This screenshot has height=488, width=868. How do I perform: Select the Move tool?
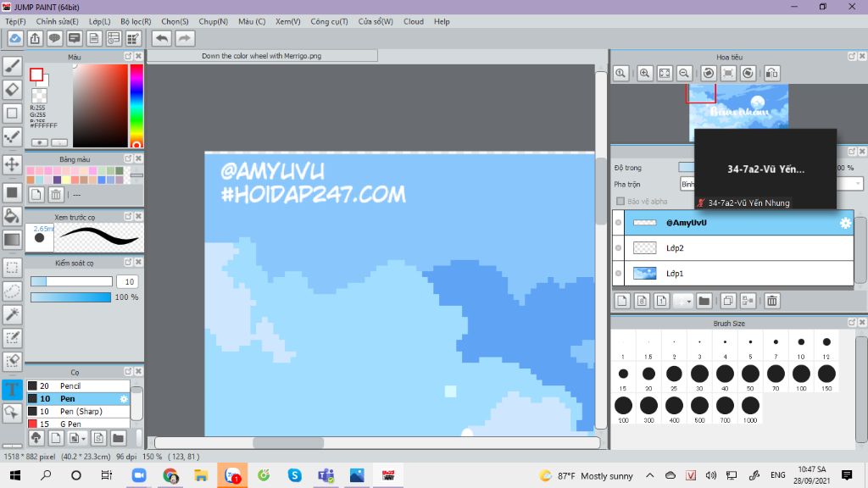tap(12, 164)
